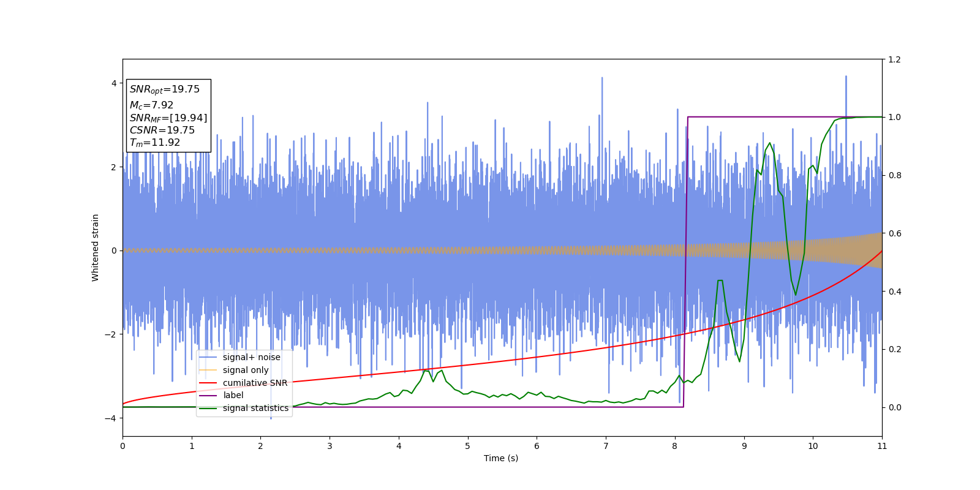980x490 pixels.
Task: Click left y-axis tick label −4
Action: [110, 418]
